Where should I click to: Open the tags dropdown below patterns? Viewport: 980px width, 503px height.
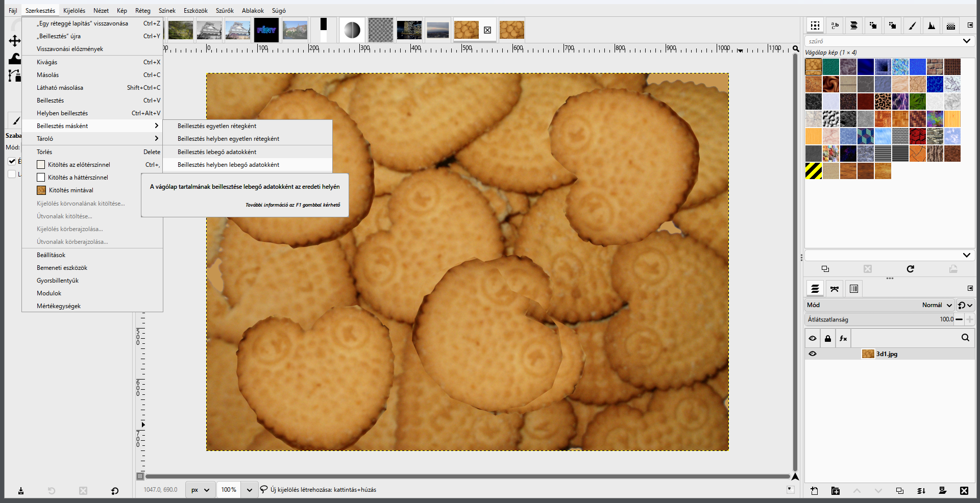(966, 255)
